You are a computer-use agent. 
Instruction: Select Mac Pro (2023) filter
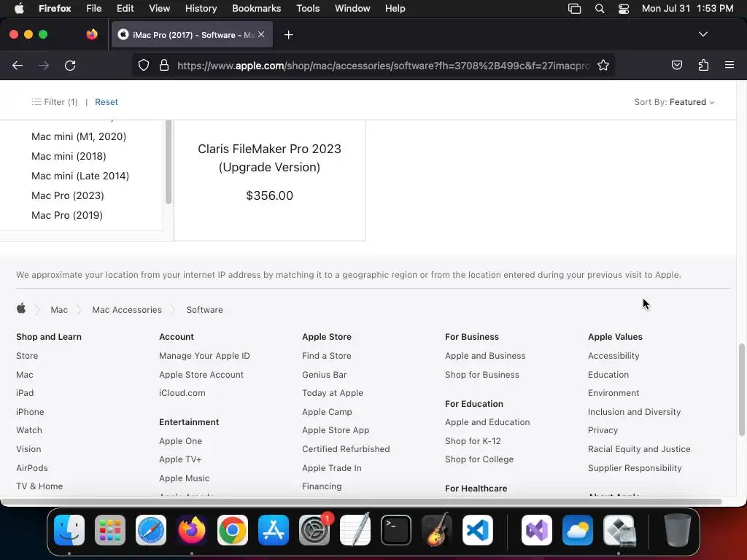[x=68, y=195]
